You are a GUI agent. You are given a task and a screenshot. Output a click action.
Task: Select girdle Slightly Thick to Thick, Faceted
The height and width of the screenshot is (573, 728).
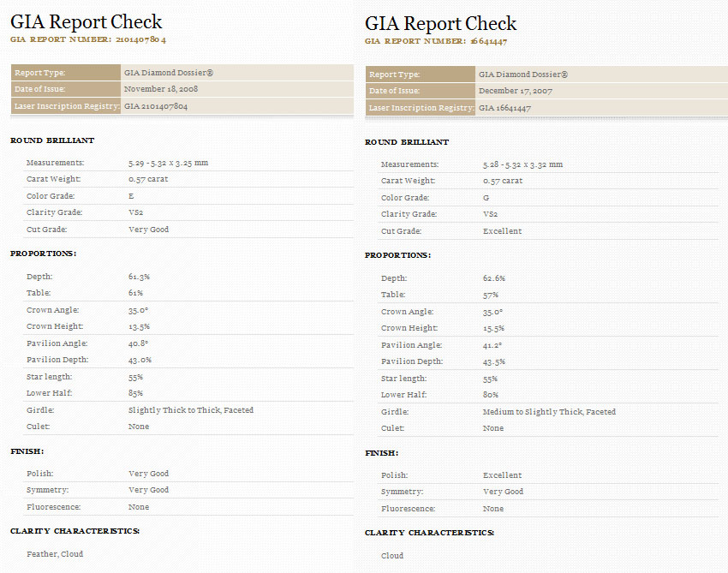191,410
